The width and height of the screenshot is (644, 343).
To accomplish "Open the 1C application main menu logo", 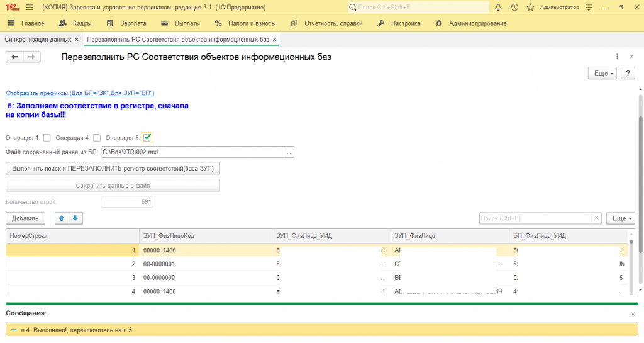I will [x=13, y=8].
